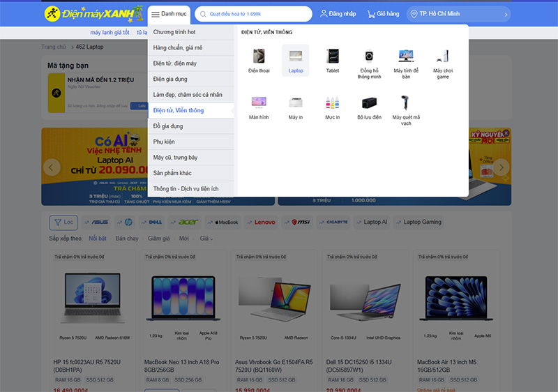Click the search magnifier icon
558x392 pixels.
(203, 14)
